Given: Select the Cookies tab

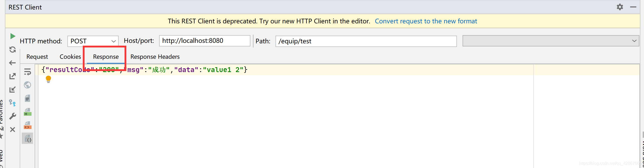Looking at the screenshot, I should point(70,57).
